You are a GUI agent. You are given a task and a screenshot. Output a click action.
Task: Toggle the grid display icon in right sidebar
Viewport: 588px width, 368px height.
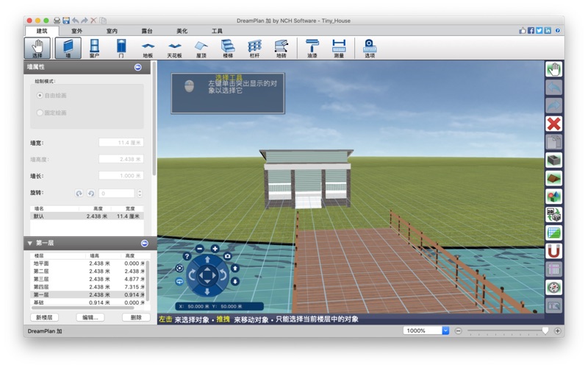553,233
